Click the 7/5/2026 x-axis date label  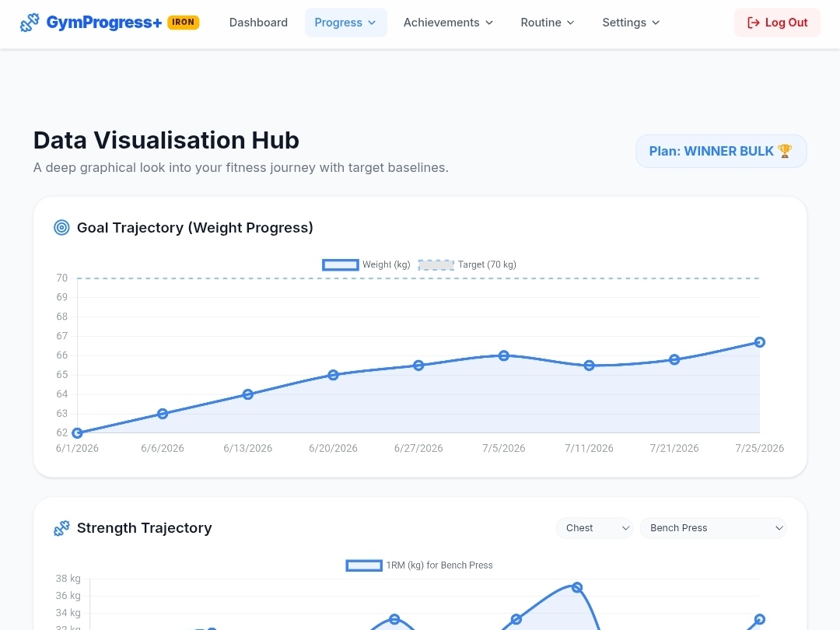pyautogui.click(x=503, y=449)
